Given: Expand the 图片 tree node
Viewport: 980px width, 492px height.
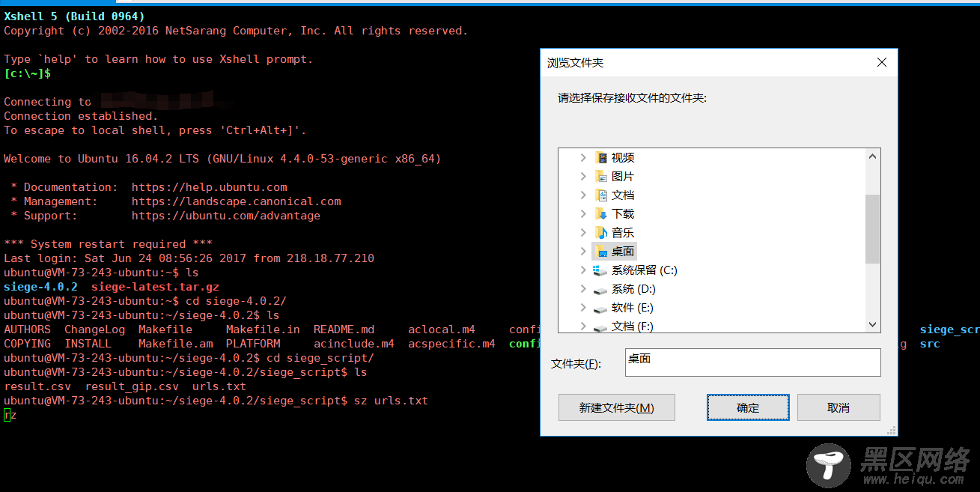Looking at the screenshot, I should point(583,176).
